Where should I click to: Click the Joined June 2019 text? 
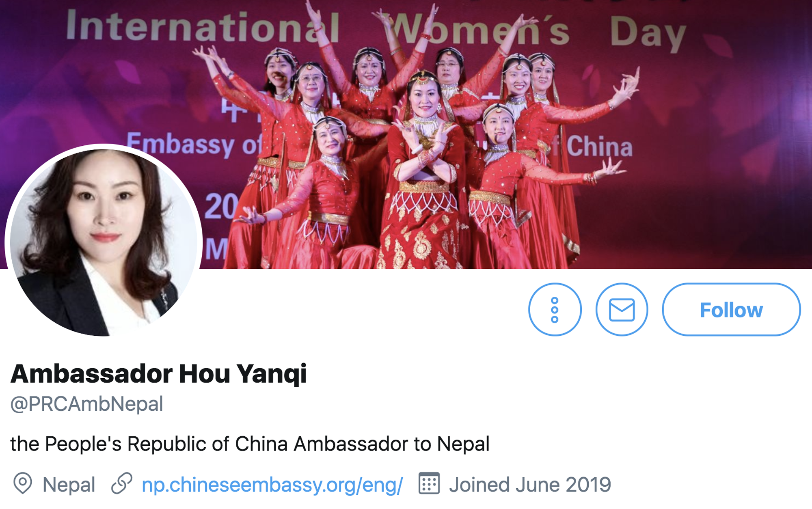coord(530,485)
